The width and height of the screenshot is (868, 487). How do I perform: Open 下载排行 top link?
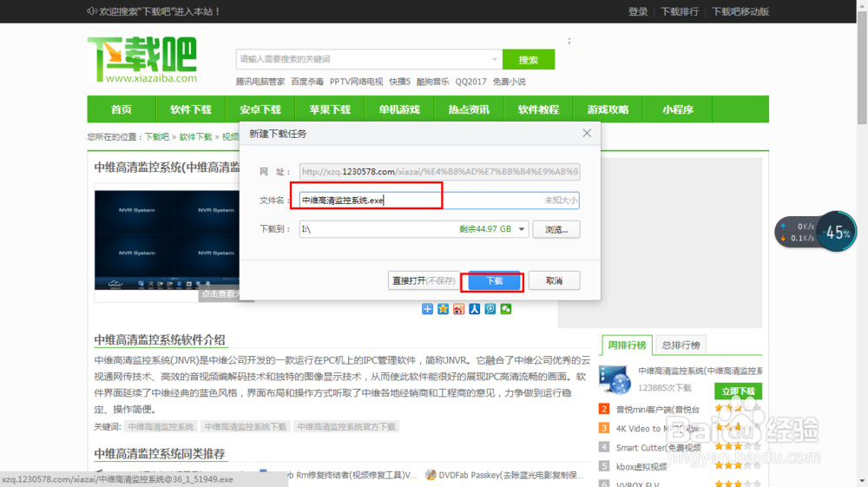pyautogui.click(x=680, y=11)
